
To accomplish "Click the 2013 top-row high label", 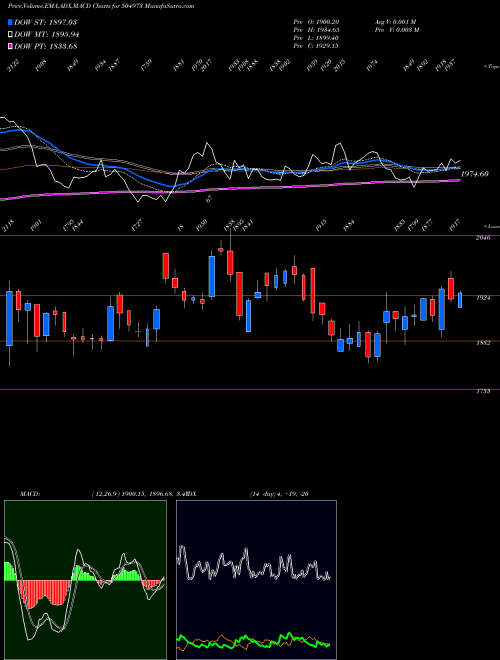I will point(339,66).
